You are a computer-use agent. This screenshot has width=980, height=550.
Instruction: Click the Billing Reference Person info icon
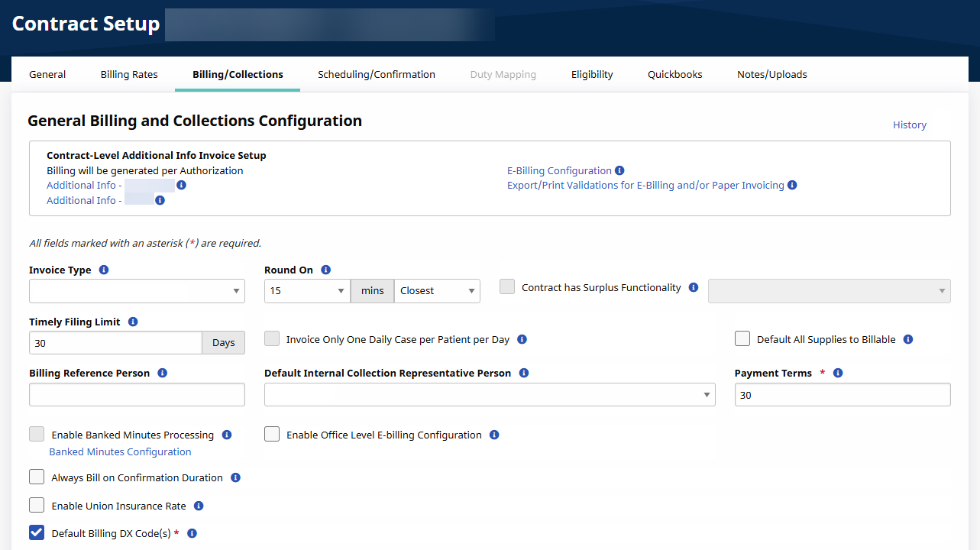(162, 373)
